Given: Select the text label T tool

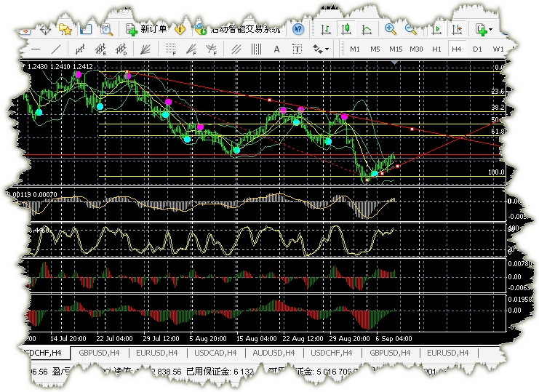Looking at the screenshot, I should 297,49.
